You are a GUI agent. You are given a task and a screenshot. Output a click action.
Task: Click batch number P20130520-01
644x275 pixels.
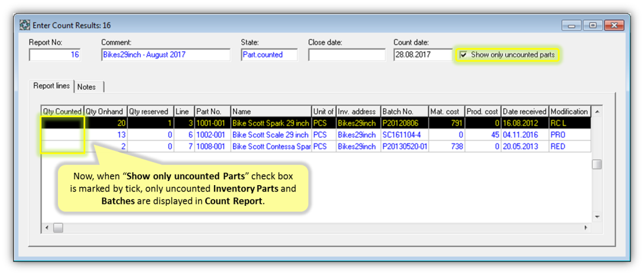(404, 147)
